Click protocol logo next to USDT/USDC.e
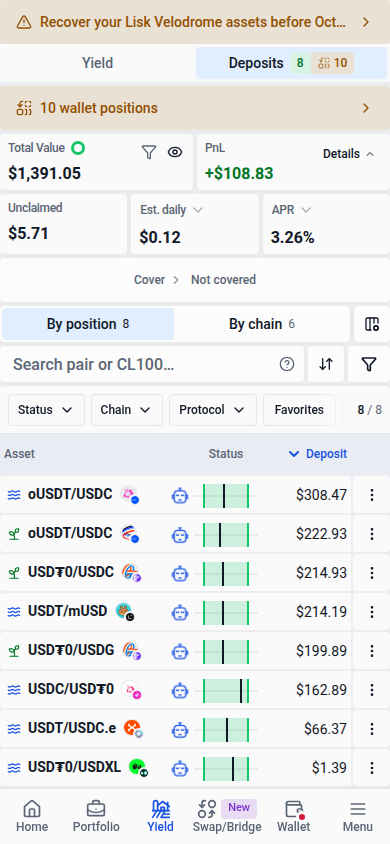 click(x=133, y=729)
